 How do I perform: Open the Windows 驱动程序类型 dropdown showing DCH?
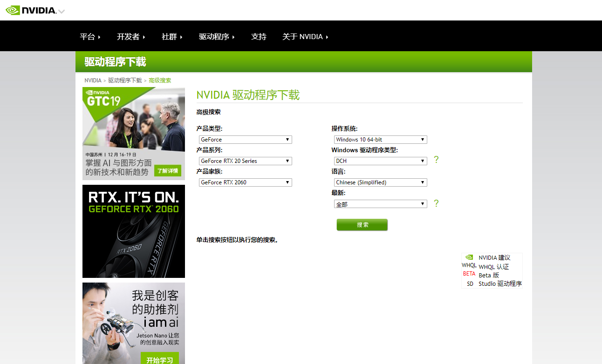tap(381, 161)
